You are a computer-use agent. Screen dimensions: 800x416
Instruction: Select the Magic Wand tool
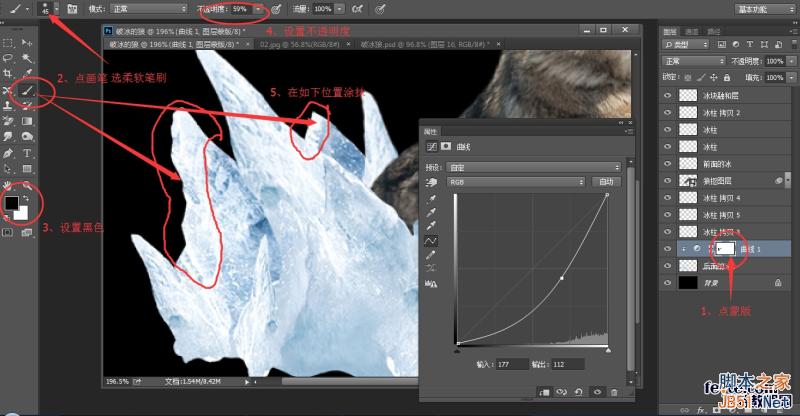coord(27,58)
